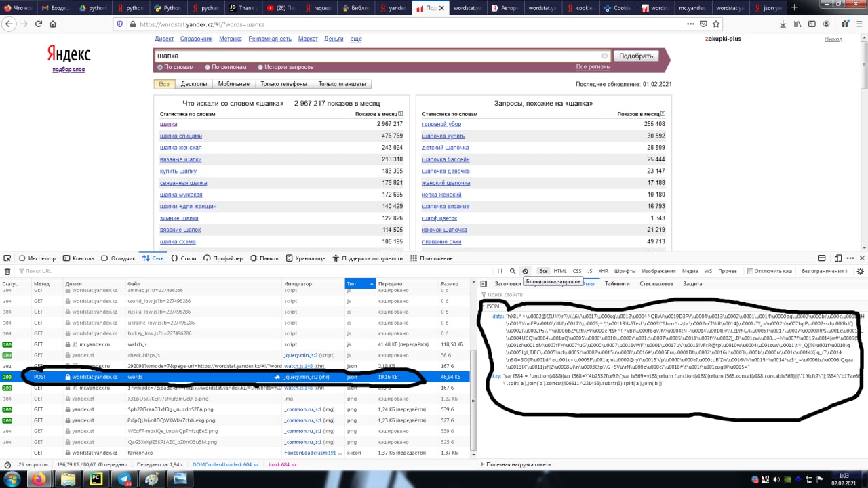Open the Firefox downloads arrow icon

[x=783, y=24]
